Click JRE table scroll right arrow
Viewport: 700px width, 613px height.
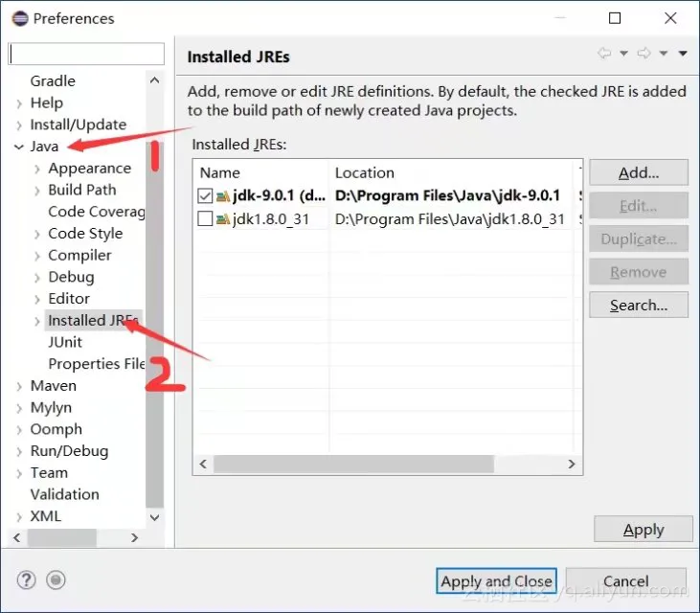pos(572,464)
